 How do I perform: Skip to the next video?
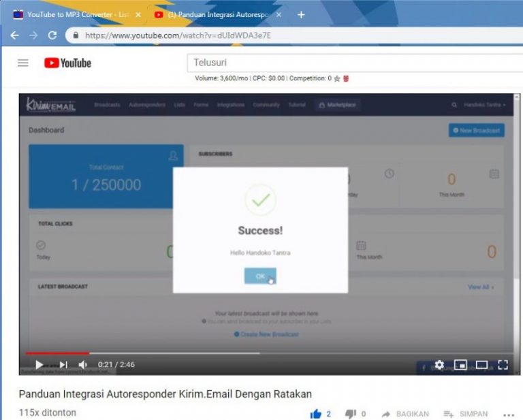pyautogui.click(x=63, y=365)
